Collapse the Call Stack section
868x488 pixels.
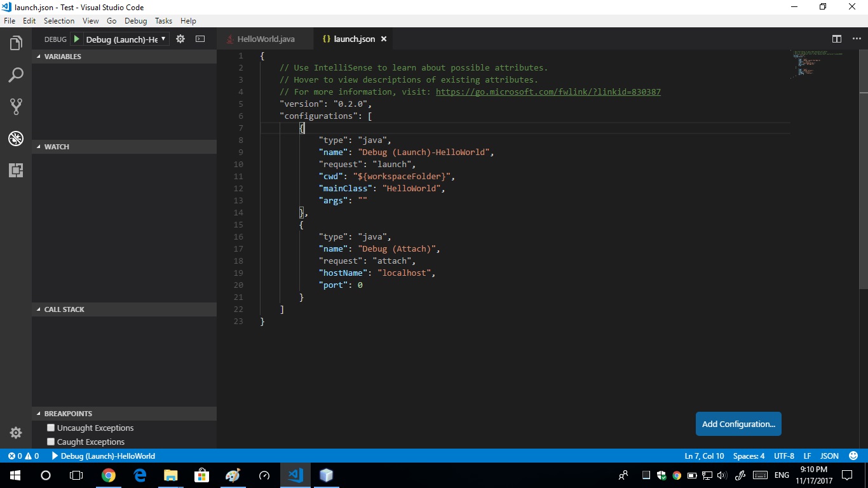click(124, 309)
